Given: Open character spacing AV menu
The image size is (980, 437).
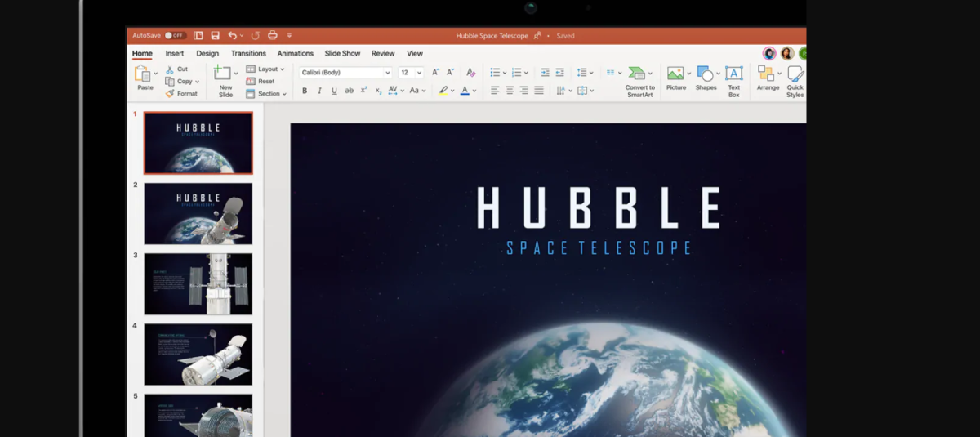Looking at the screenshot, I should coord(395,91).
